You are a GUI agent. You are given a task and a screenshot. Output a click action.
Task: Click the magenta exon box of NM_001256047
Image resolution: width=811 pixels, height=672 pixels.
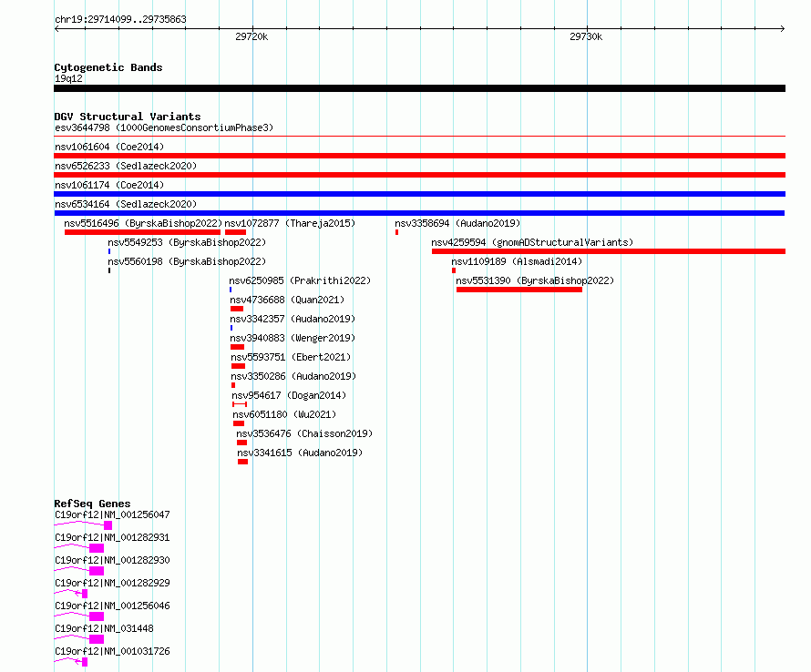tap(108, 525)
